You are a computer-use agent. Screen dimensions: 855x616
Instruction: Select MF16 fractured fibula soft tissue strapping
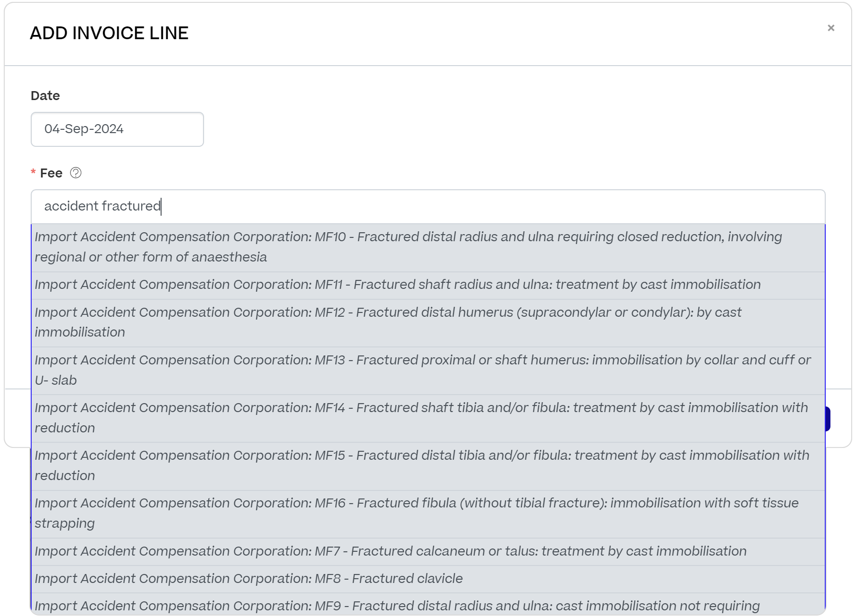(x=428, y=514)
